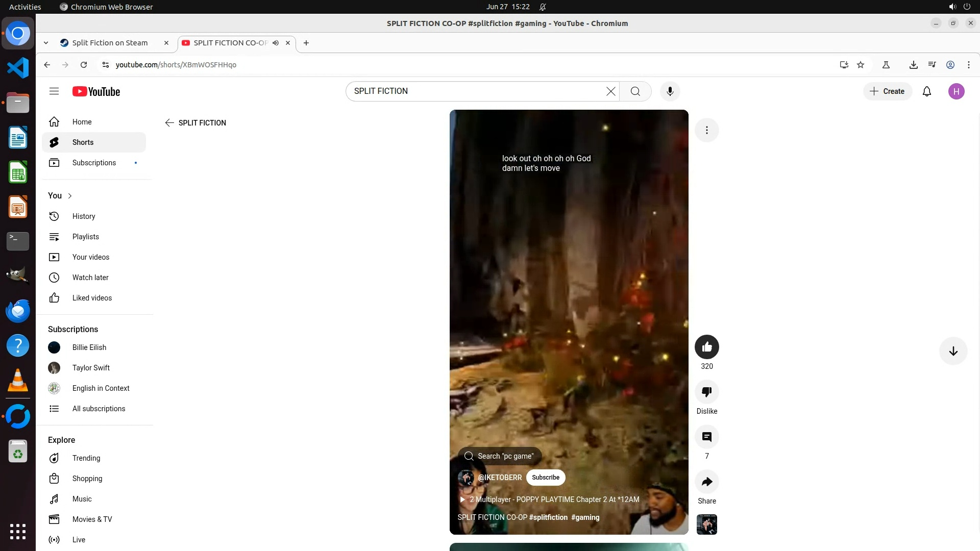Click the Create button
980x551 pixels.
pyautogui.click(x=887, y=91)
